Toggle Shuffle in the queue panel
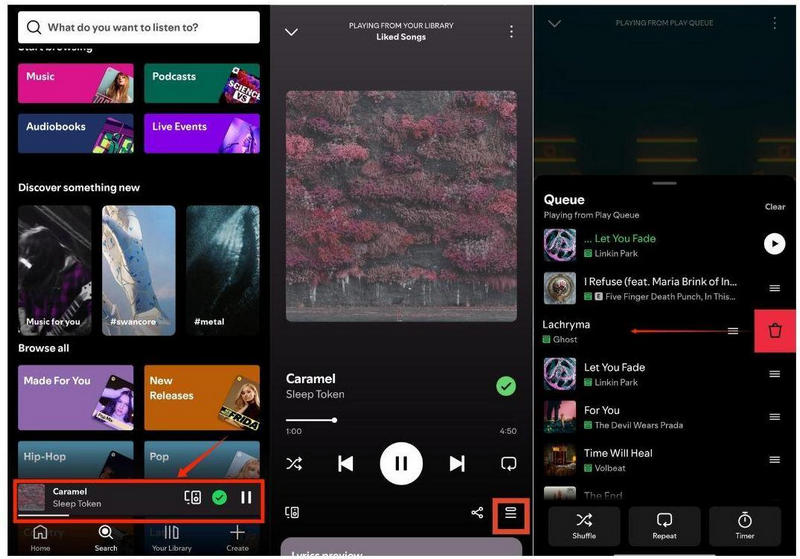 pyautogui.click(x=584, y=526)
